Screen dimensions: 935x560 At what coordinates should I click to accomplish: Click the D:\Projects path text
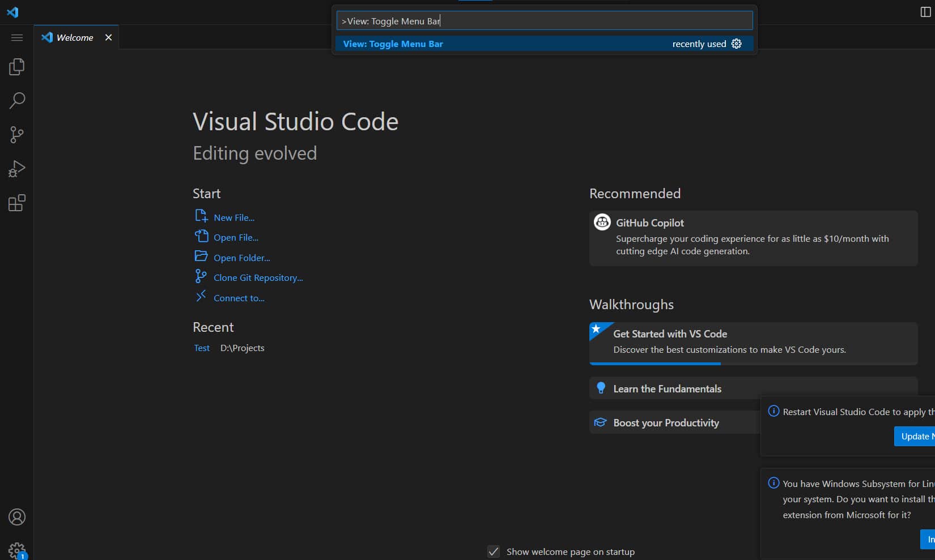243,348
